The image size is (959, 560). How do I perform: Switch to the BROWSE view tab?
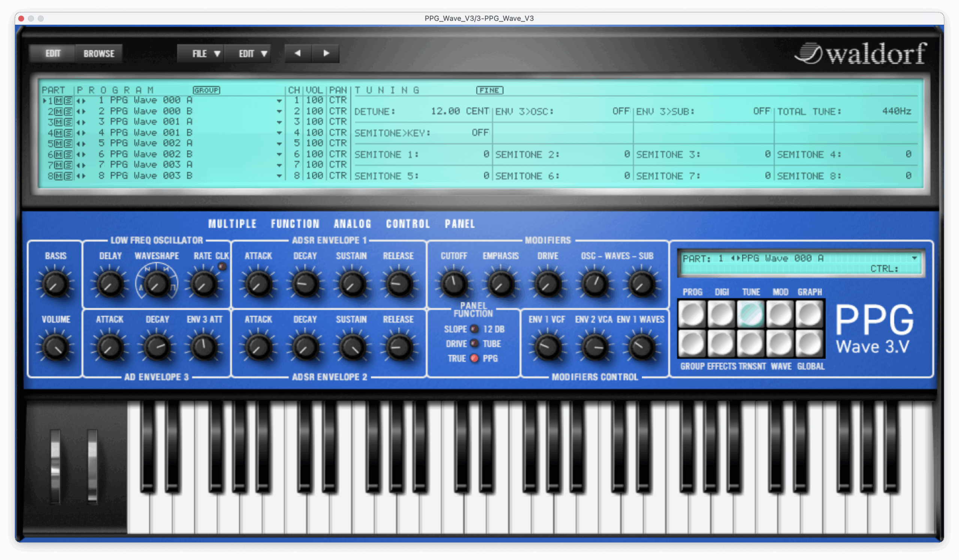(99, 54)
